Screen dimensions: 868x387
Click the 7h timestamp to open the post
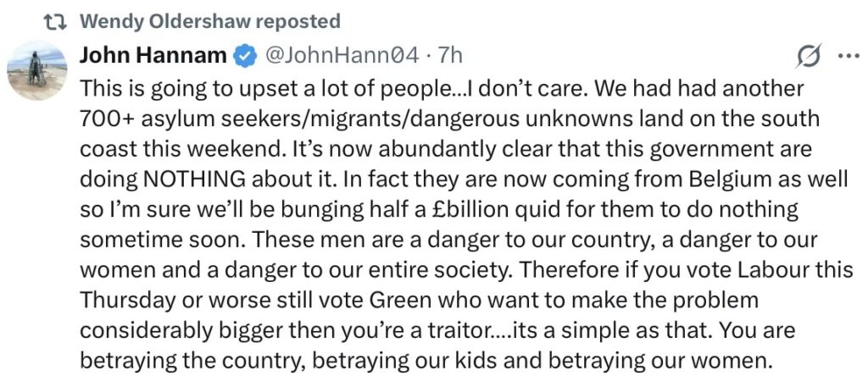tap(449, 56)
